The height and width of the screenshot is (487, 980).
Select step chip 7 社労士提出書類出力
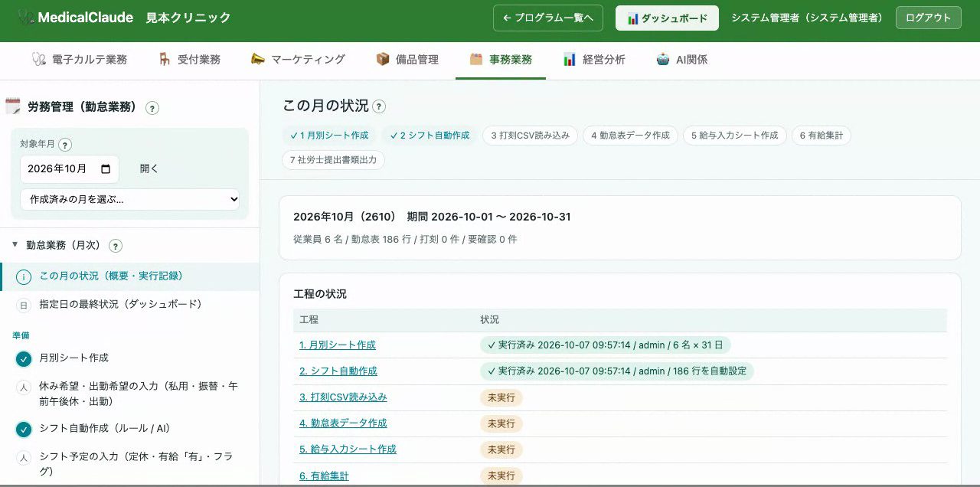[334, 160]
